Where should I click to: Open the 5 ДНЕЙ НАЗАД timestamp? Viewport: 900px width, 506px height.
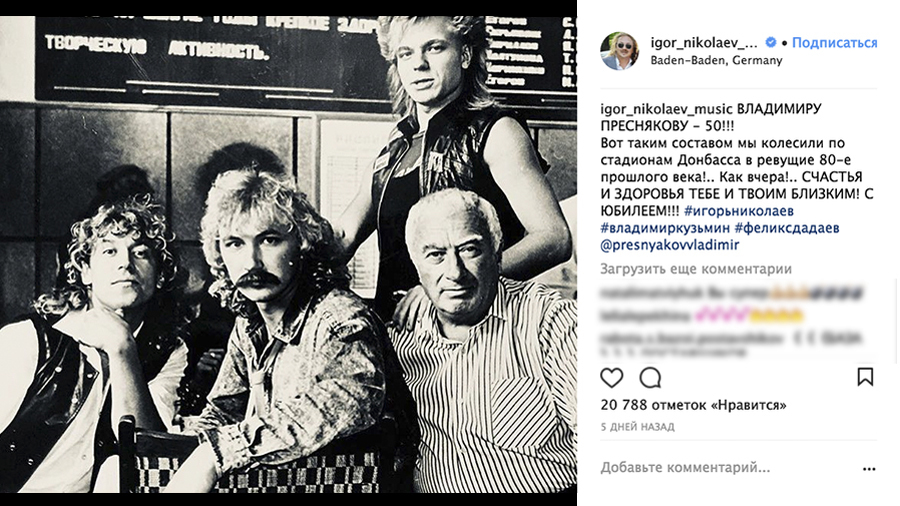(638, 427)
